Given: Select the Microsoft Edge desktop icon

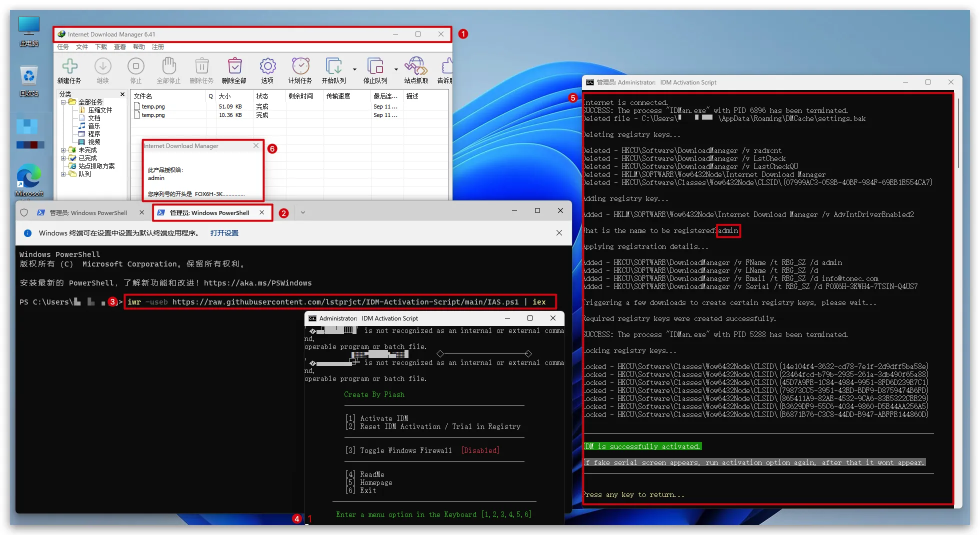Looking at the screenshot, I should tap(29, 180).
